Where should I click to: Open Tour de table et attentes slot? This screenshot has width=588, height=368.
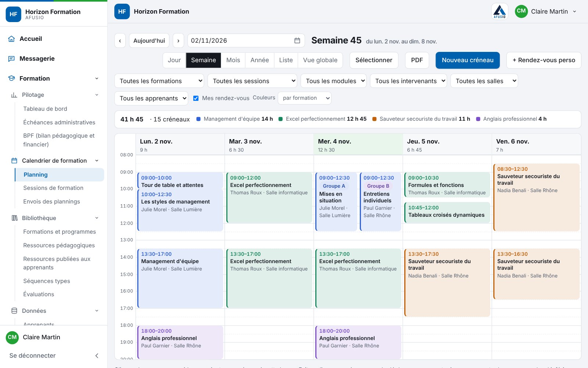click(x=180, y=181)
